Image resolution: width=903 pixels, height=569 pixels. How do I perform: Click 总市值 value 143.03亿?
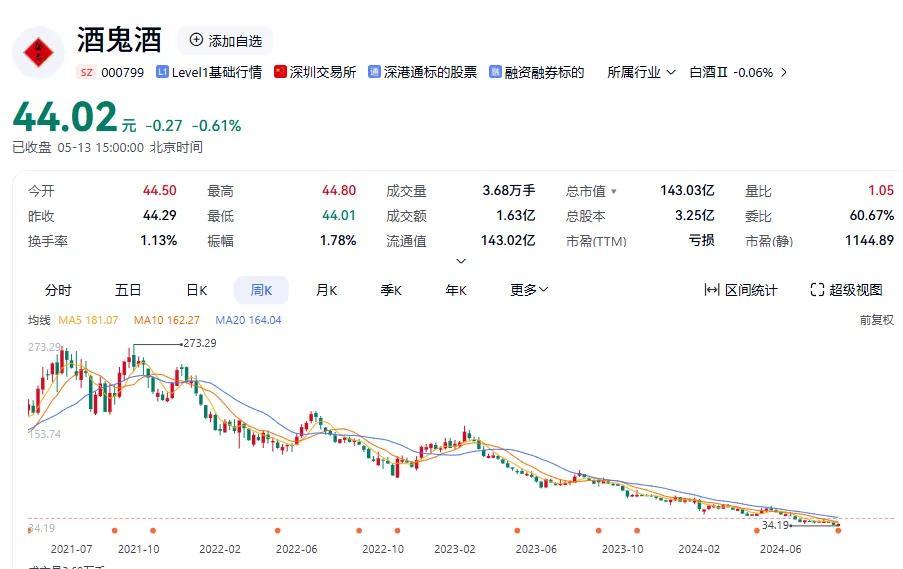[687, 191]
